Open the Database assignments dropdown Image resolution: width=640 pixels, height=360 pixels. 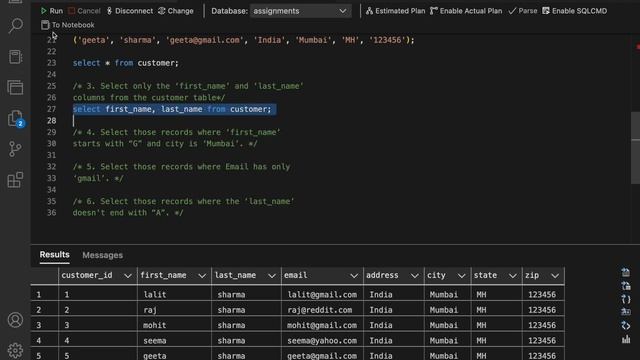click(300, 11)
